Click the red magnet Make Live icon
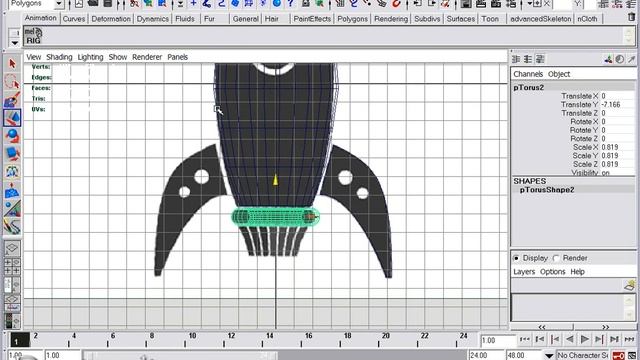Viewport: 640px width, 360px height. 396,4
